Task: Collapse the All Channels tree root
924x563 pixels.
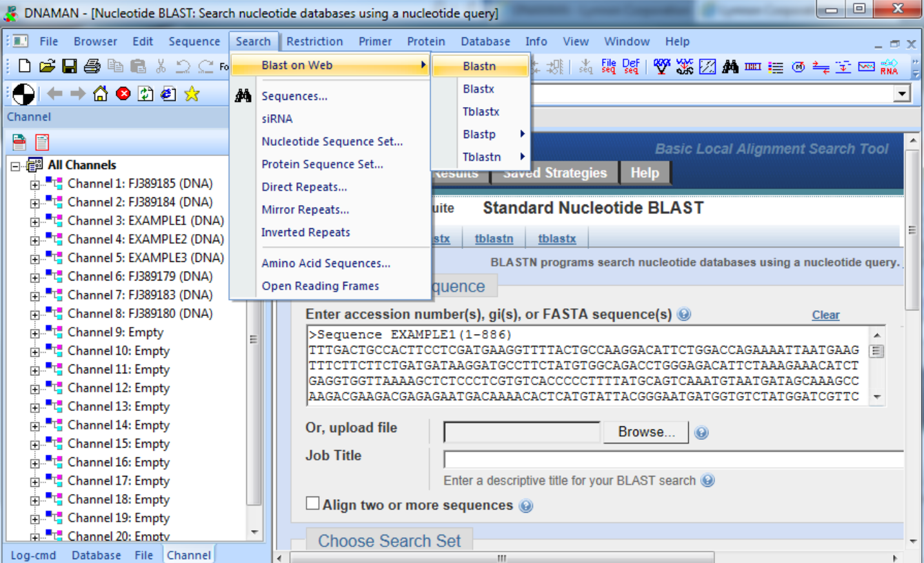Action: tap(15, 166)
